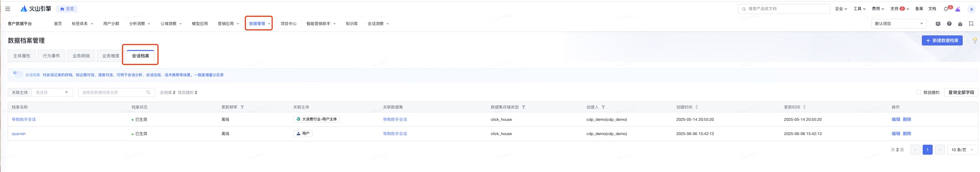This screenshot has height=172, width=980.
Task: Expand the 智能营销助手 menu
Action: point(321,24)
